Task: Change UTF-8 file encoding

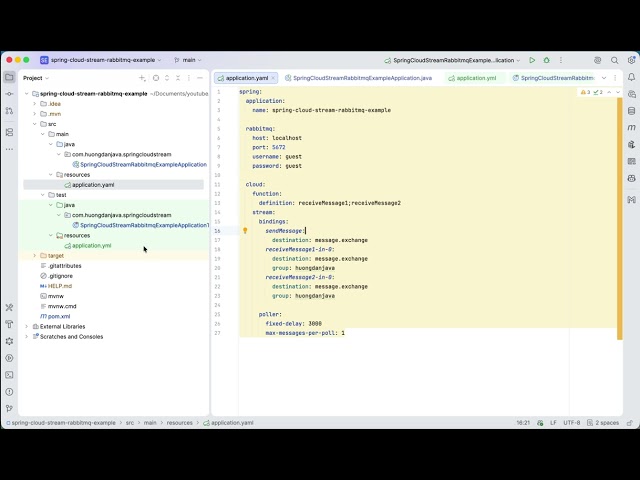Action: pyautogui.click(x=572, y=423)
